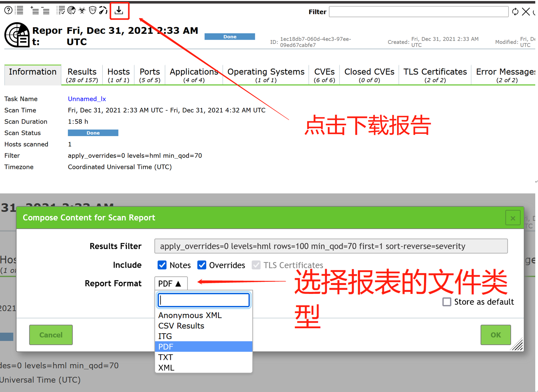
Task: Open the Report Format PDF dropdown
Action: 171,283
